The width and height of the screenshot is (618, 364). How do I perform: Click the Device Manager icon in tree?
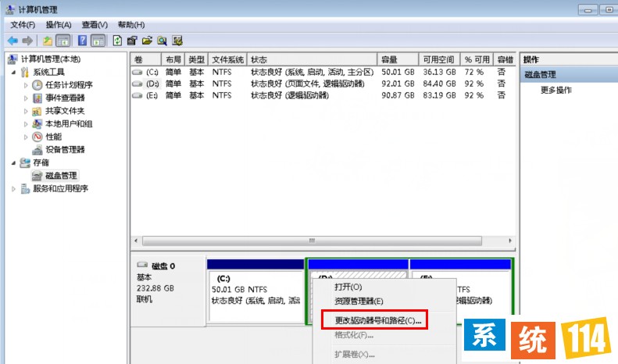tap(37, 150)
